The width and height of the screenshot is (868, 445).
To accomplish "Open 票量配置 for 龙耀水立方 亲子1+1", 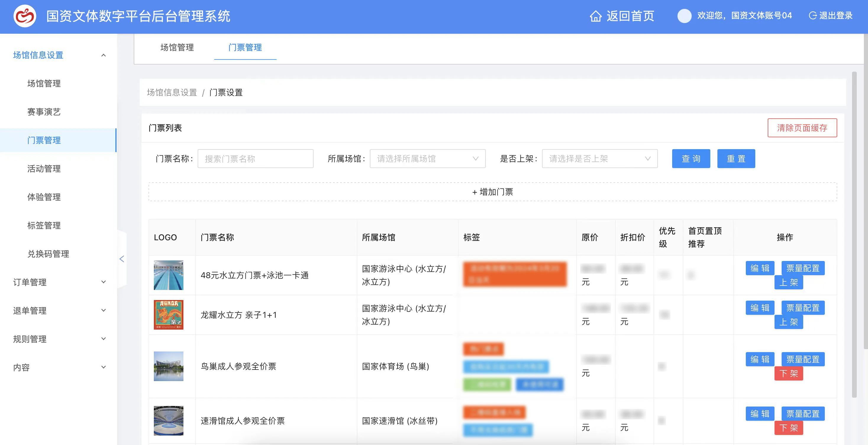I will (x=803, y=308).
